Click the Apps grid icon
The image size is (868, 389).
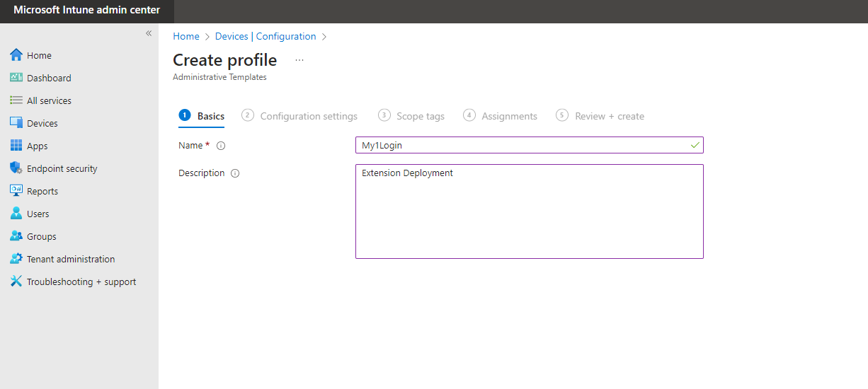[x=16, y=146]
